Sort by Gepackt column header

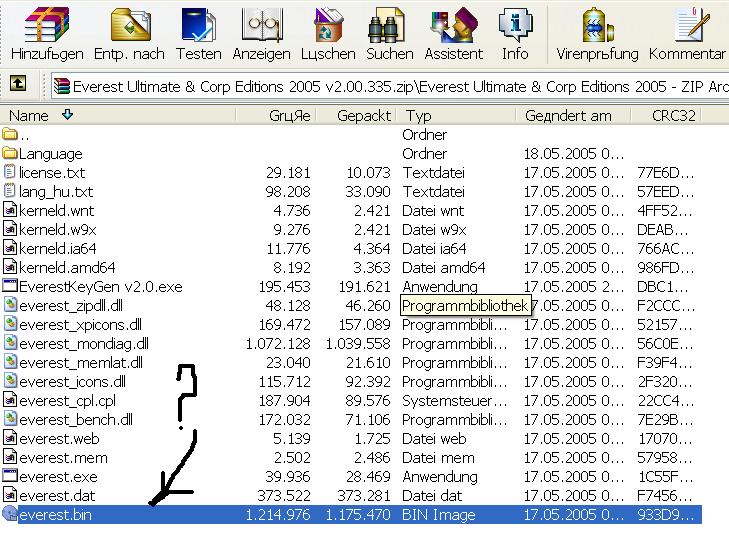pyautogui.click(x=356, y=115)
